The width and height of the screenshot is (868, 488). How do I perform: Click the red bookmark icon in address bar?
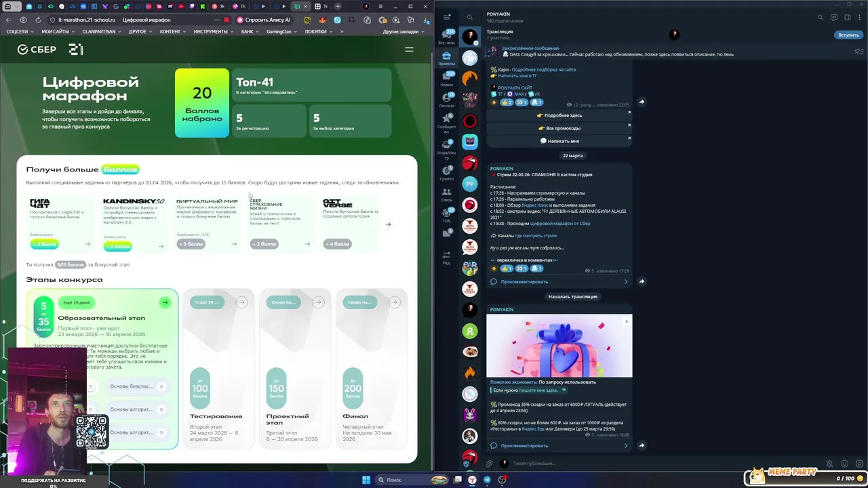[226, 20]
